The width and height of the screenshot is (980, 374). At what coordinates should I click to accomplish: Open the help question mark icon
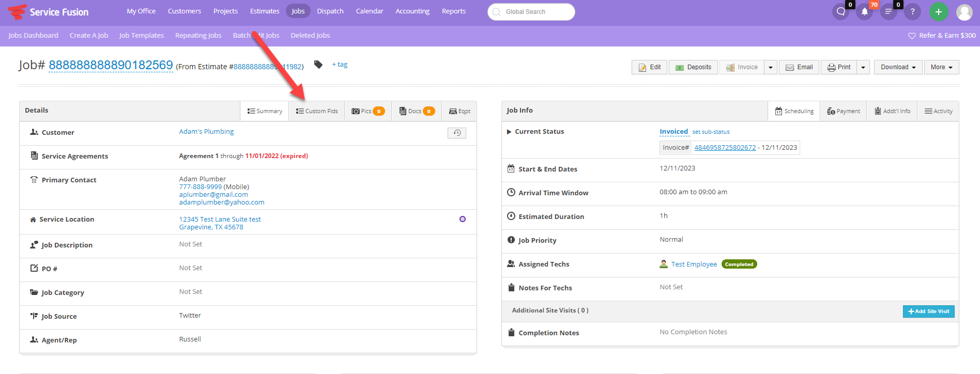pyautogui.click(x=912, y=11)
